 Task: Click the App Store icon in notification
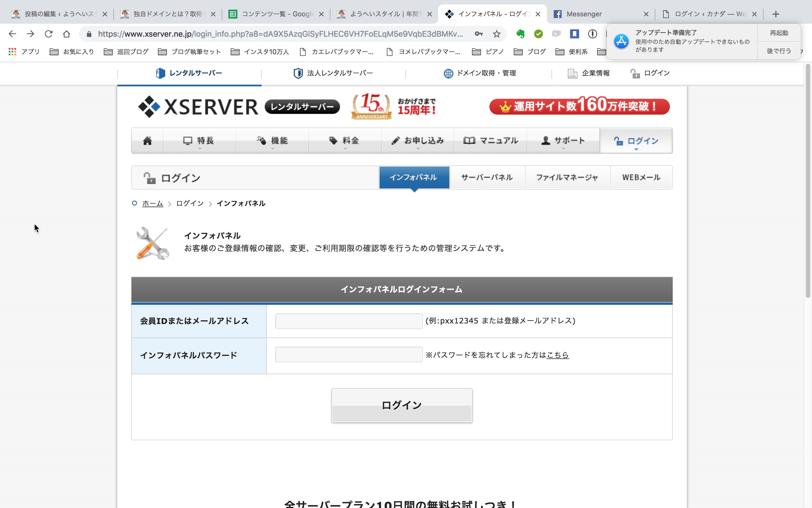pyautogui.click(x=621, y=41)
